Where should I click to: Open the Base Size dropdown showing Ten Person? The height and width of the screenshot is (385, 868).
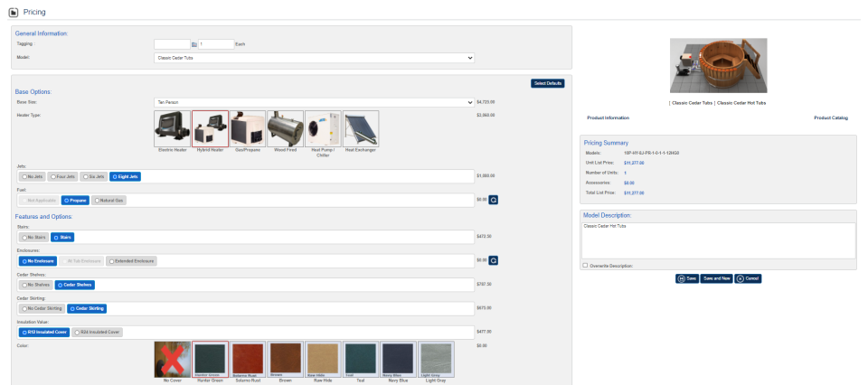pos(314,102)
